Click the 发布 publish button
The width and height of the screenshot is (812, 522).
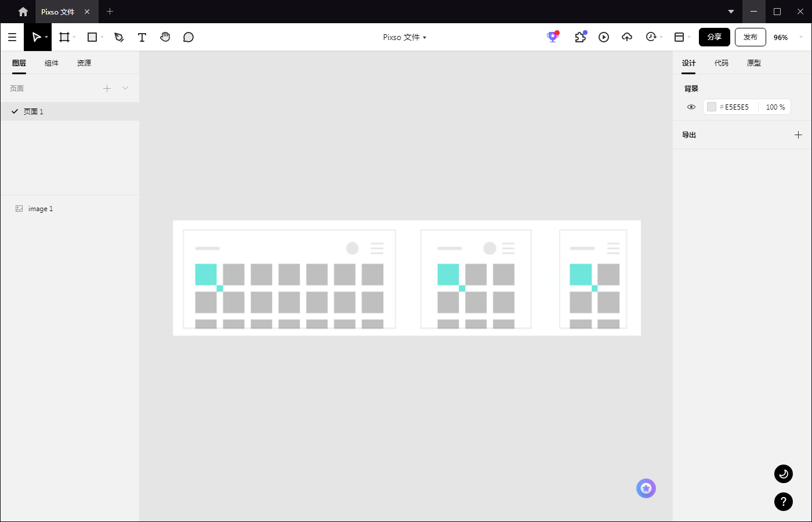coord(751,37)
